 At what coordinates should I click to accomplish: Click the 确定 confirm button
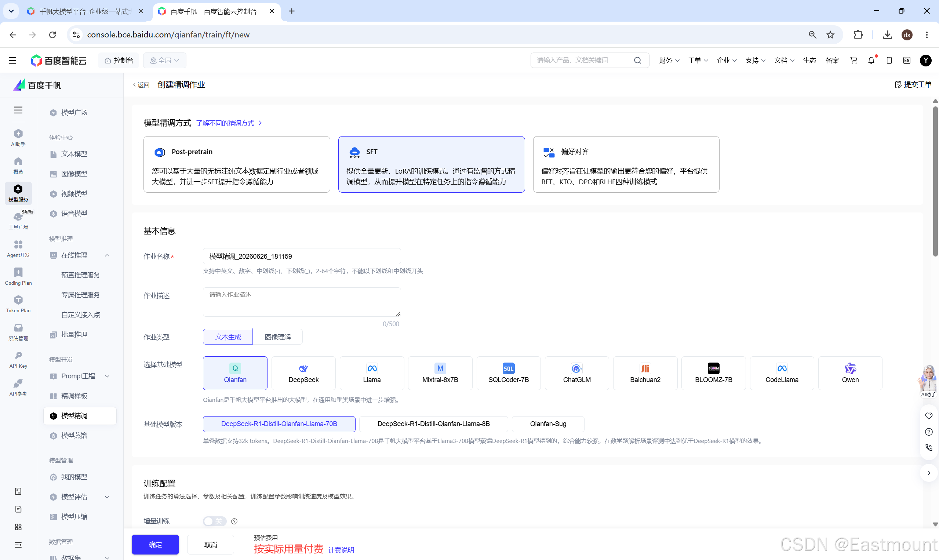155,545
